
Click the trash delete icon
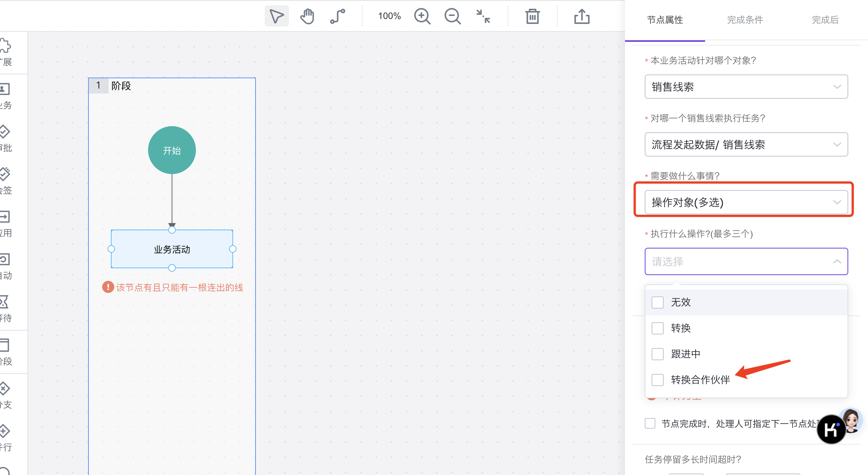[x=532, y=16]
